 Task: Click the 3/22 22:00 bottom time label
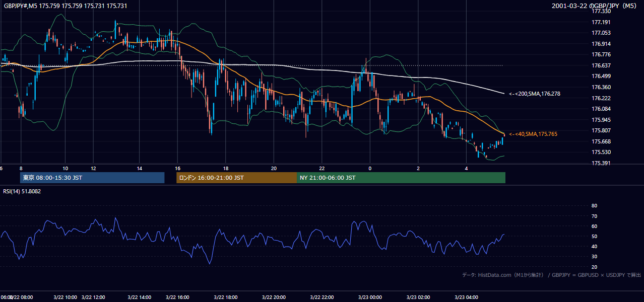pyautogui.click(x=322, y=297)
